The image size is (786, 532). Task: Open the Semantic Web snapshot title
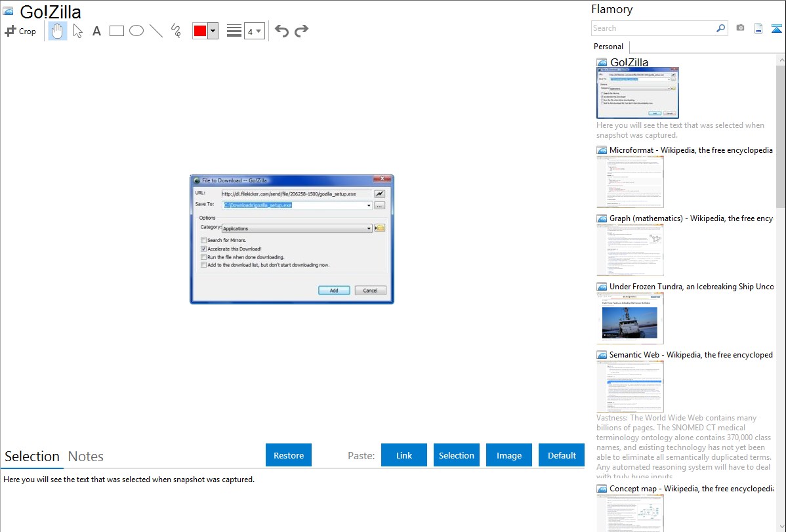(691, 354)
